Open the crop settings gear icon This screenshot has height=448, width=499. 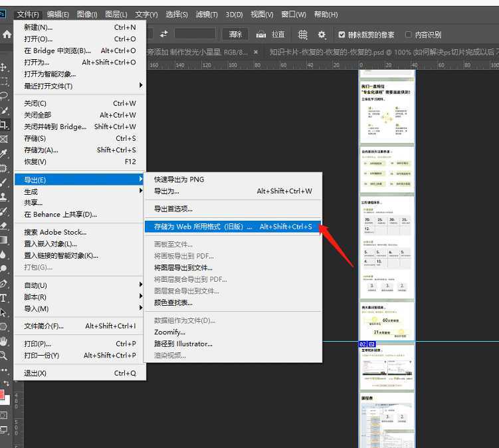tap(322, 35)
